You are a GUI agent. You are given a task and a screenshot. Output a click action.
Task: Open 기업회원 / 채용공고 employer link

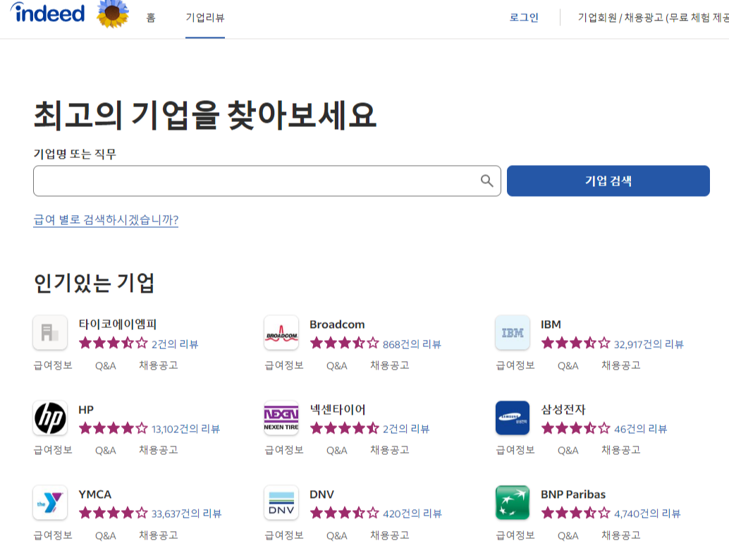653,18
